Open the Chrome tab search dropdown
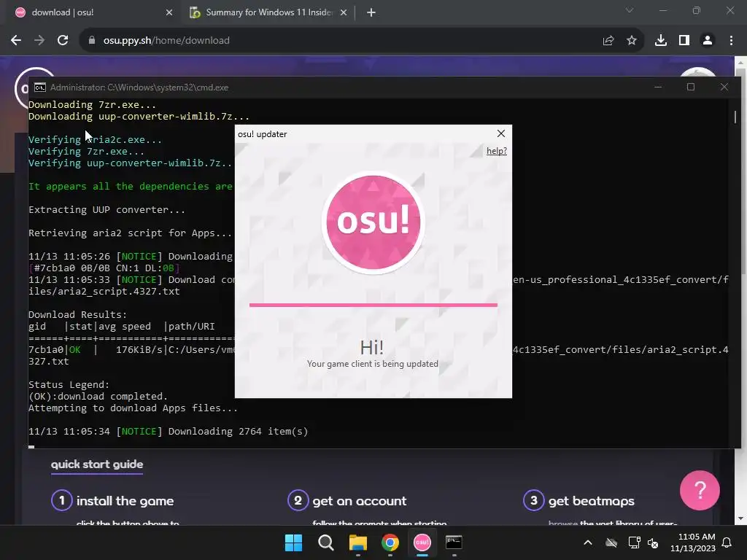Screen dimensions: 747x560 click(630, 10)
